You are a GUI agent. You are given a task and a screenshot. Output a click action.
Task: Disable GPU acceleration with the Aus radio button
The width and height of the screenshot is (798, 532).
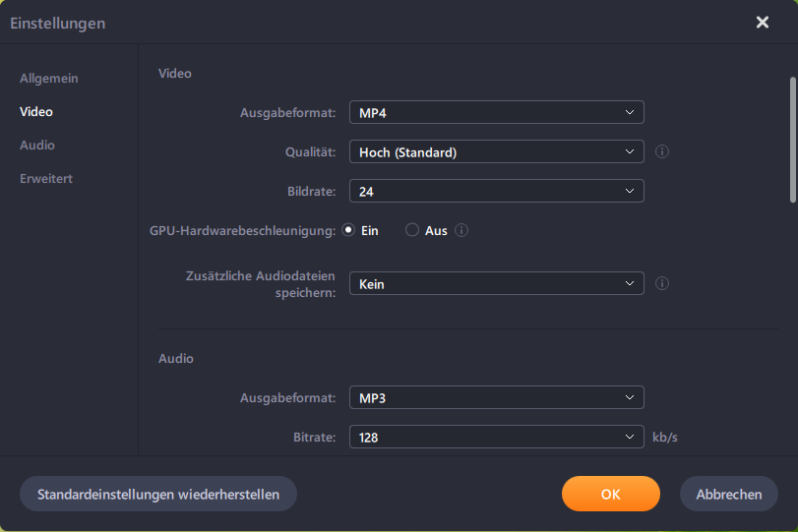412,231
